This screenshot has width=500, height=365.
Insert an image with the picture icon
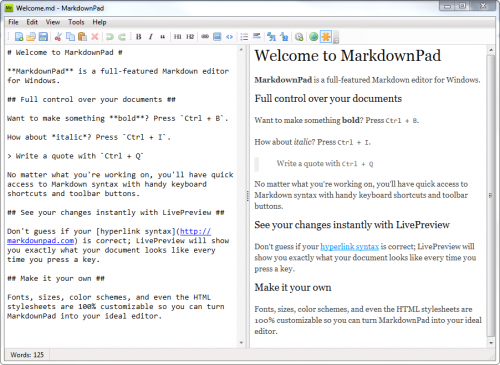point(217,37)
